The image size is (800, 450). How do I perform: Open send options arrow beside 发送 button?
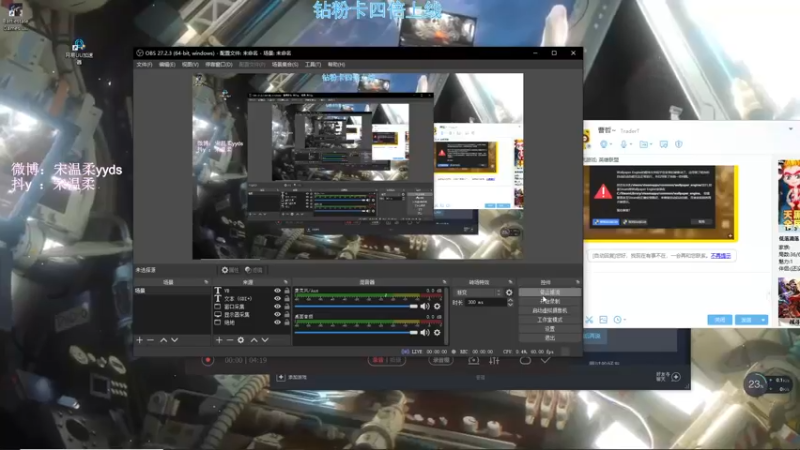[763, 320]
